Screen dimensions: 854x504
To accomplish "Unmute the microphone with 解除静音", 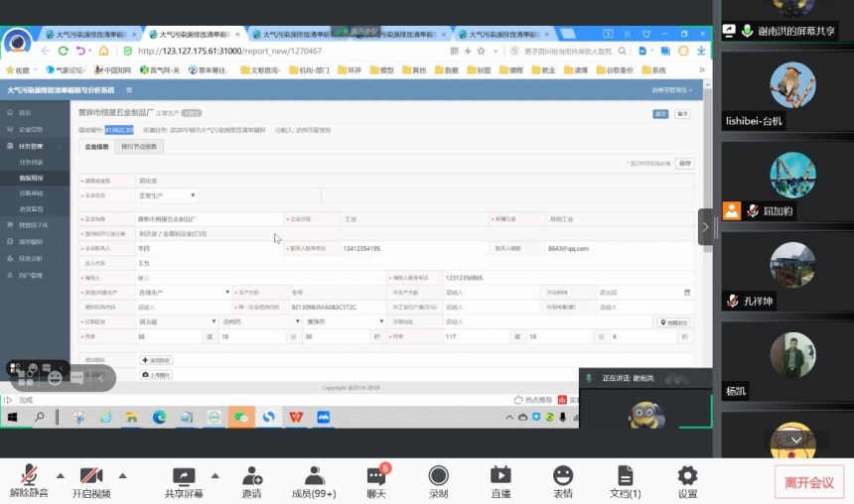I will pos(29,482).
